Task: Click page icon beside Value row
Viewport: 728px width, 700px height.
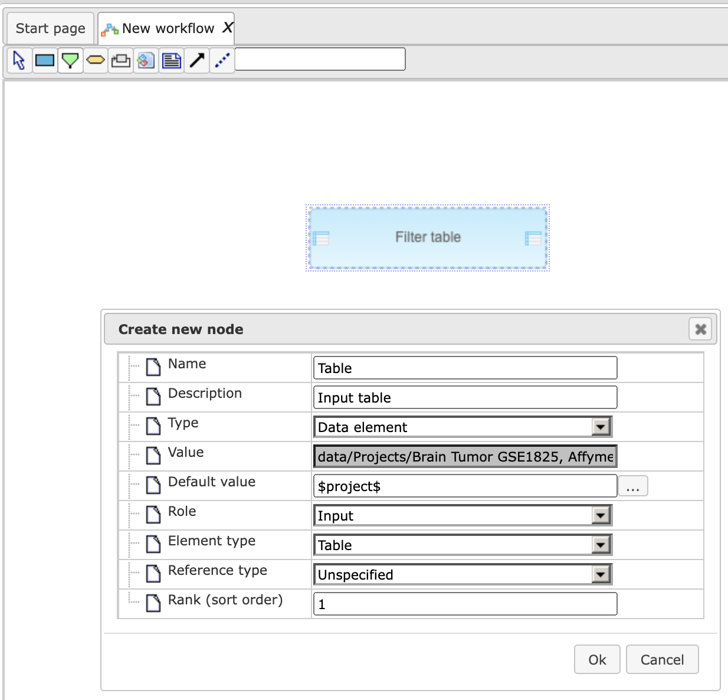Action: (153, 456)
